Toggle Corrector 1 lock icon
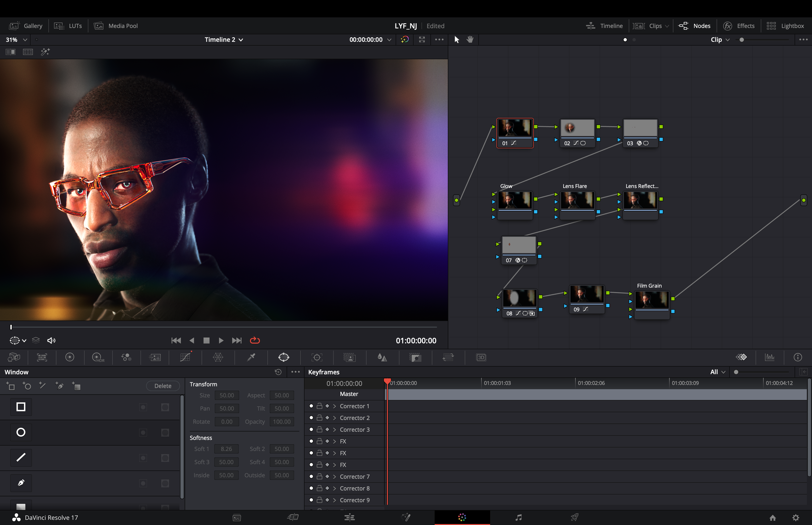812x525 pixels. tap(319, 406)
